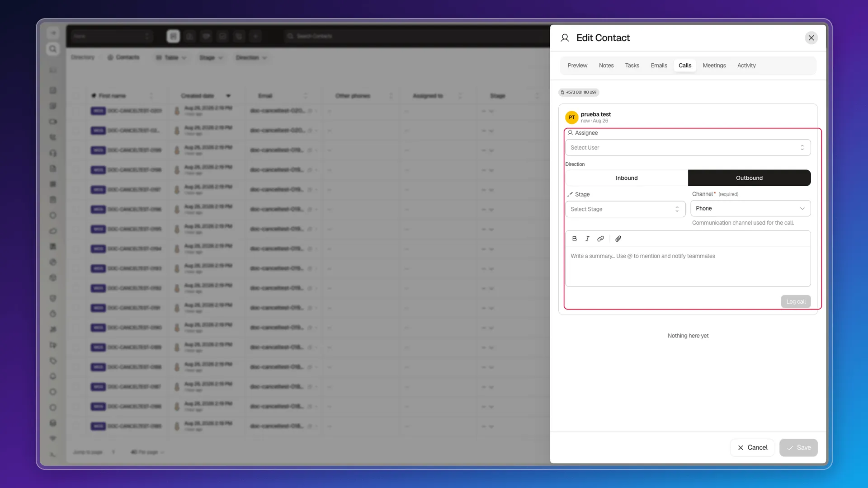Cancel editing the contact

coord(752,448)
